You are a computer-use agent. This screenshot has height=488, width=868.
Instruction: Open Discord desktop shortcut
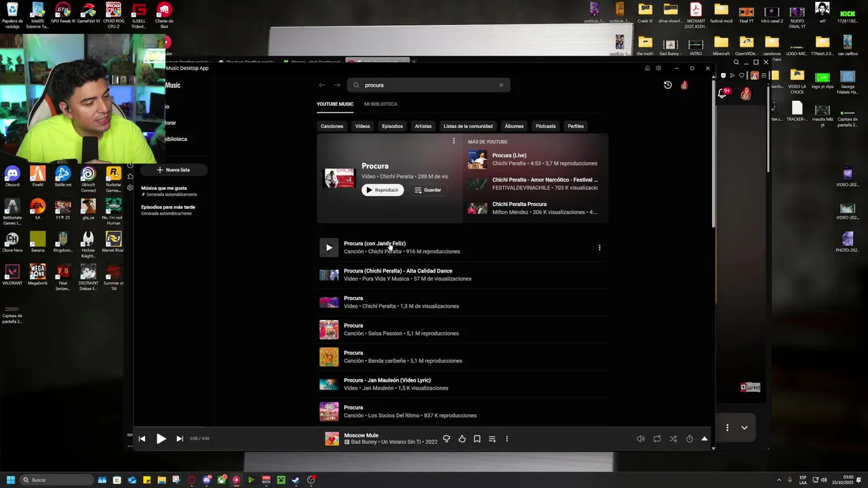point(12,176)
